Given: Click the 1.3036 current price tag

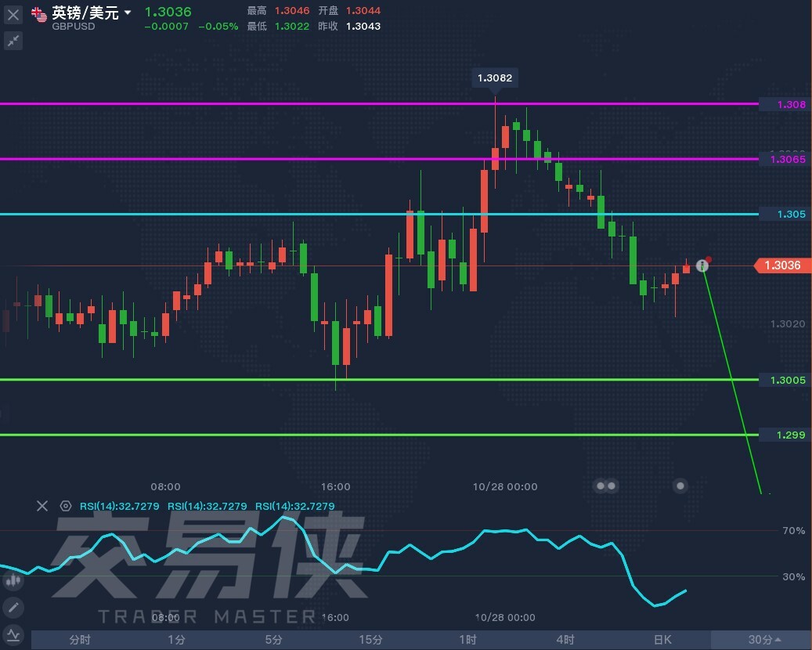Looking at the screenshot, I should click(782, 265).
